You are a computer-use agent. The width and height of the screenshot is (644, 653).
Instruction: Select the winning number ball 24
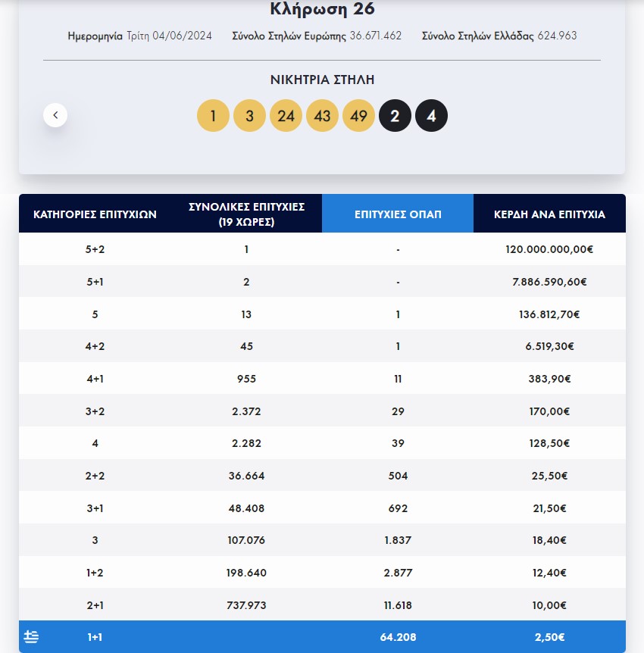pyautogui.click(x=286, y=115)
